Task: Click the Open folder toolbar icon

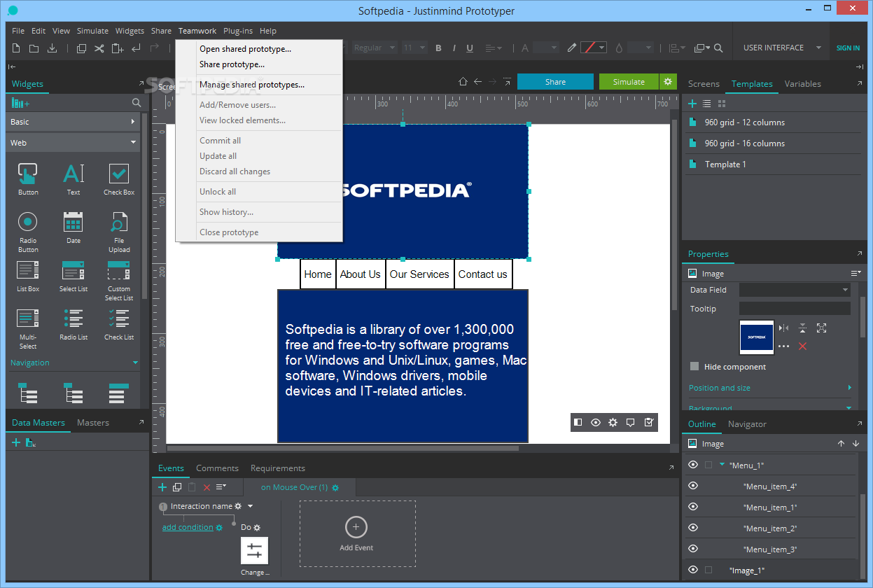Action: 34,48
